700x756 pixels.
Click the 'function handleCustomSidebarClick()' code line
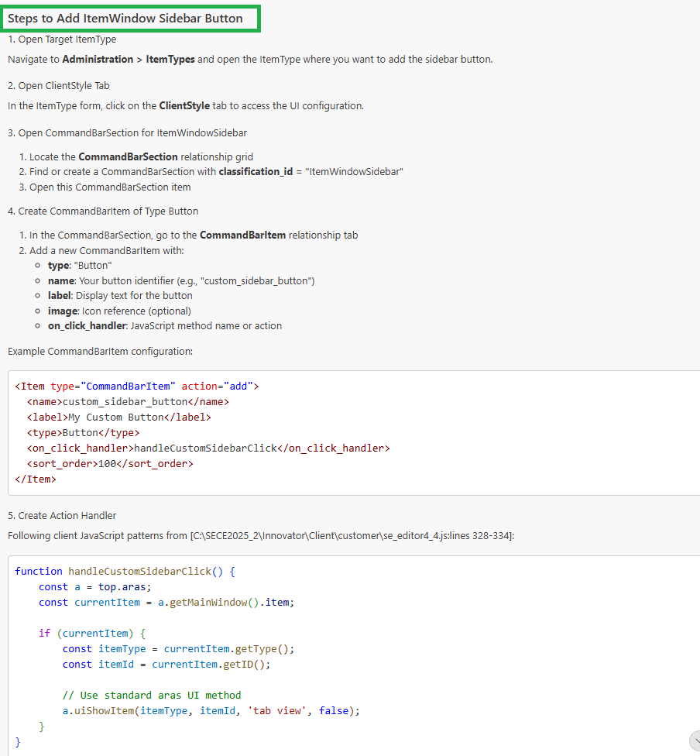(x=125, y=572)
